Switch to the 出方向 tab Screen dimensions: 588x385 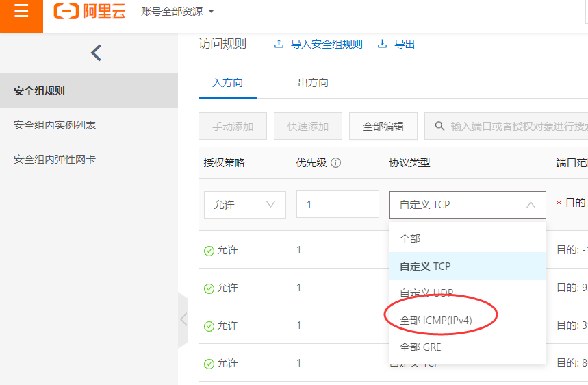(313, 83)
